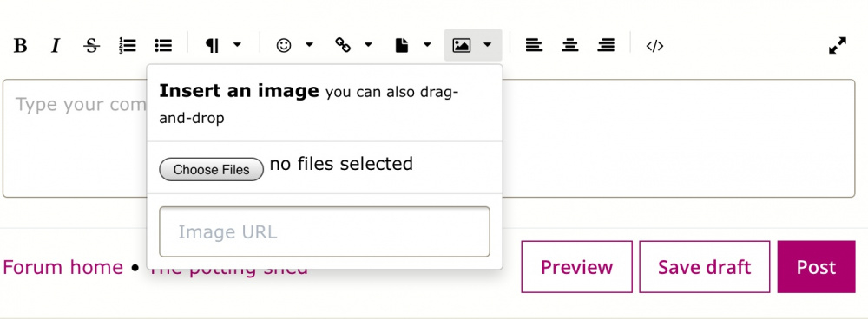Click the Image URL input field
Viewport: 868px width, 319px height.
coord(325,231)
